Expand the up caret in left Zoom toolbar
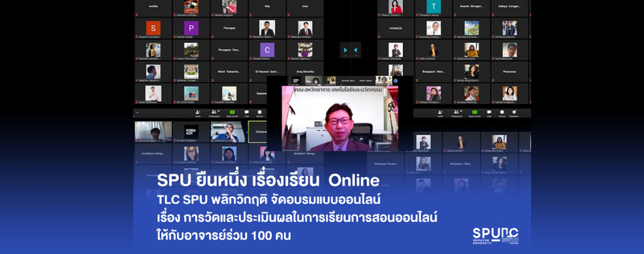 pos(137,113)
